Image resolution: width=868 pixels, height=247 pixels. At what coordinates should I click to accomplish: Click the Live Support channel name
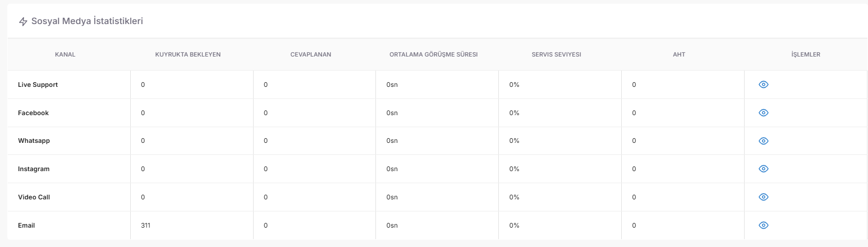point(38,85)
